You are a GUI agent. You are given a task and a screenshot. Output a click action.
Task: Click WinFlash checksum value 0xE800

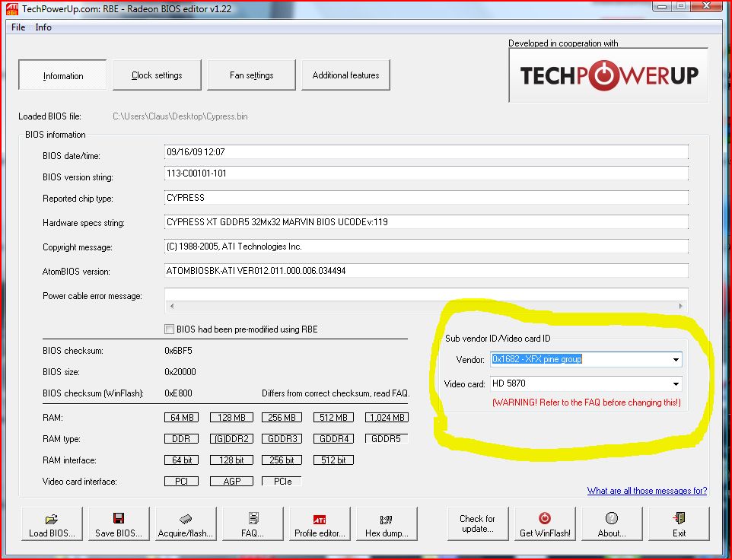178,393
